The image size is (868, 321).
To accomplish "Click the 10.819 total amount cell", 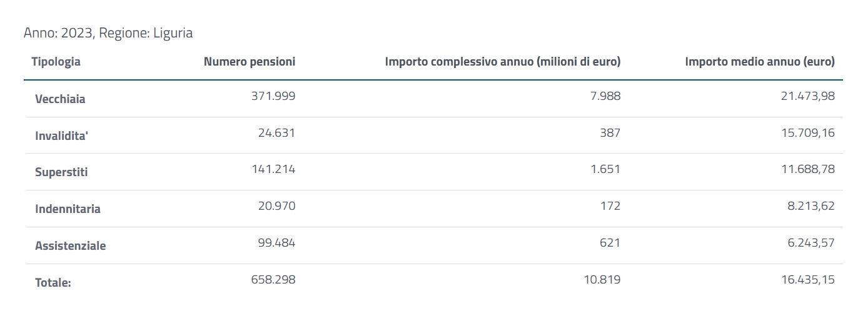I will tap(602, 280).
